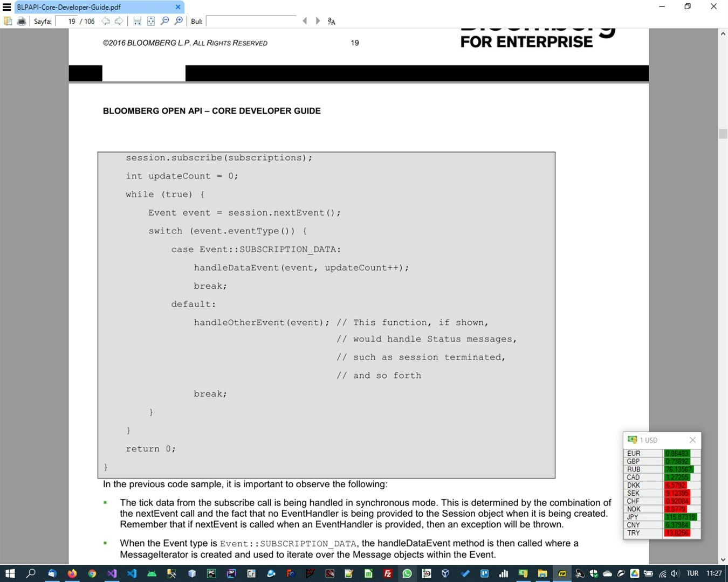The height and width of the screenshot is (582, 728).
Task: Open the Windows Start menu
Action: coord(10,573)
